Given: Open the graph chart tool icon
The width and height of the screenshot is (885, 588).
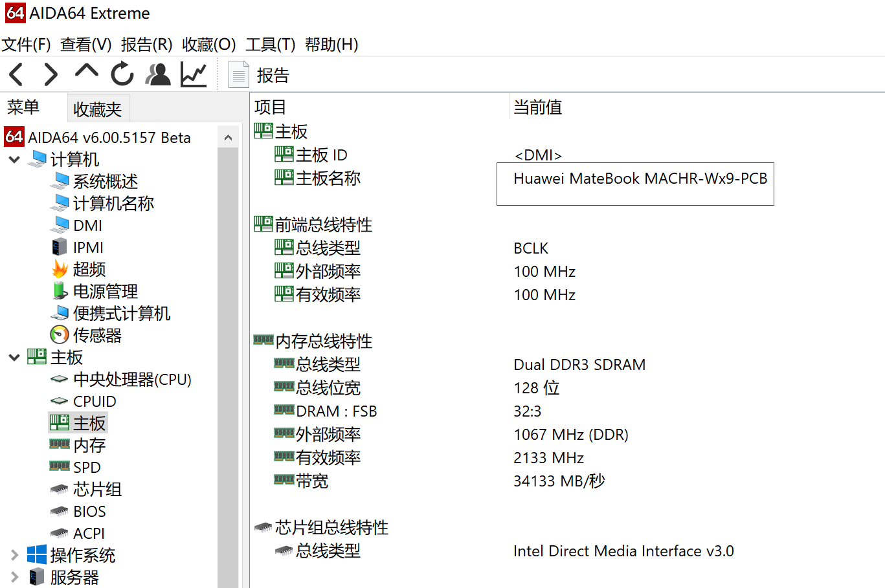Looking at the screenshot, I should [x=194, y=74].
